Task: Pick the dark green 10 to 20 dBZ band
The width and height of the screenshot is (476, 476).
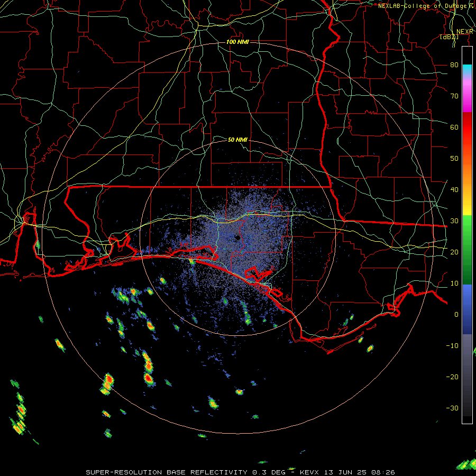Action: coord(467,269)
